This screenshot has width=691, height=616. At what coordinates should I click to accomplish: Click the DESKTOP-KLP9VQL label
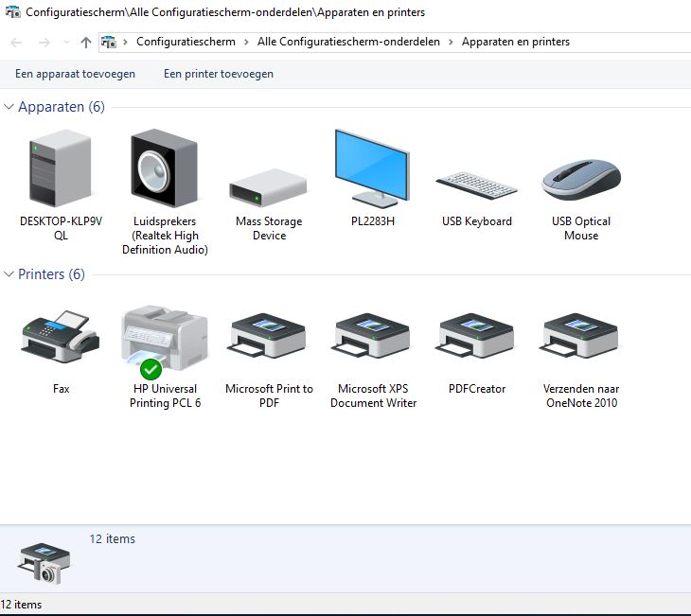coord(61,228)
